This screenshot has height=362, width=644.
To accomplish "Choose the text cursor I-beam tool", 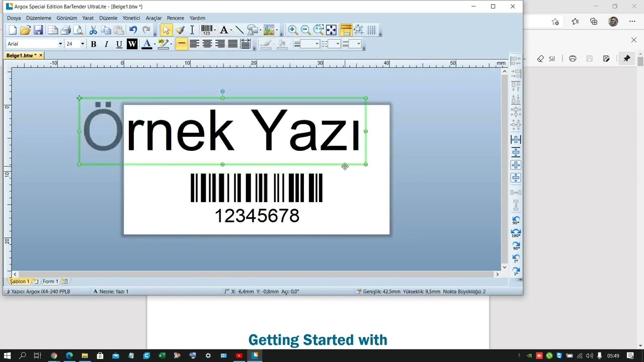I will [x=192, y=30].
